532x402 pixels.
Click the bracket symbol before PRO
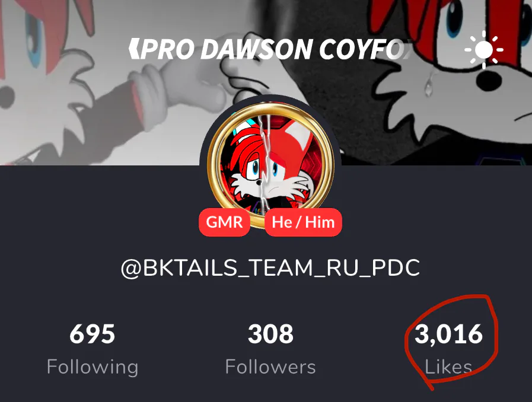coord(134,49)
